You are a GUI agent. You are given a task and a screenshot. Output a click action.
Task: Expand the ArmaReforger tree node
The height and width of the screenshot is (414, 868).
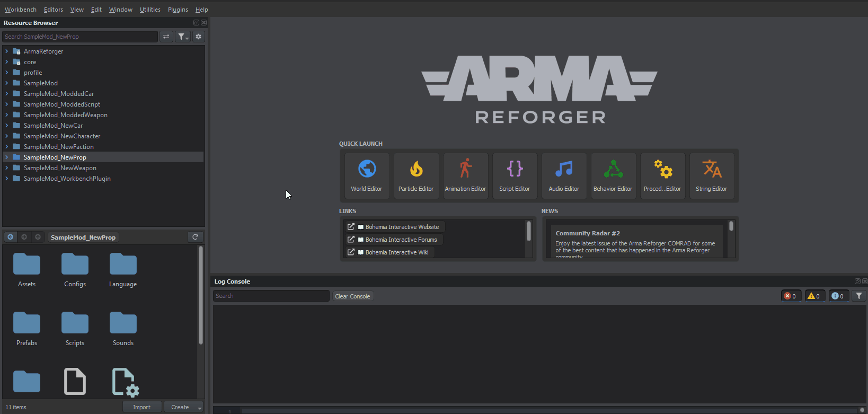click(6, 51)
